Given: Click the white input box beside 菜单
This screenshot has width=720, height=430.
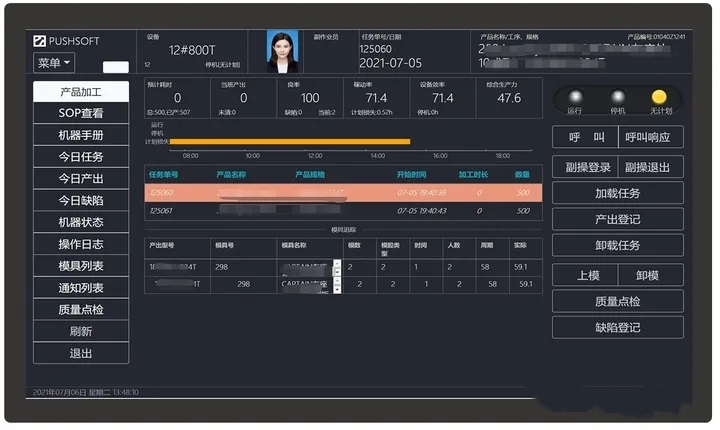Looking at the screenshot, I should [x=116, y=67].
